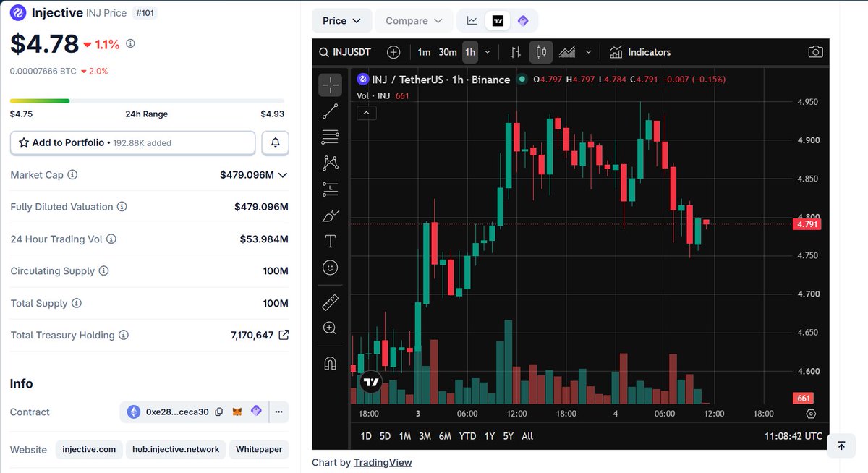Set the chart interval to 30m
The width and height of the screenshot is (868, 473).
[x=448, y=52]
